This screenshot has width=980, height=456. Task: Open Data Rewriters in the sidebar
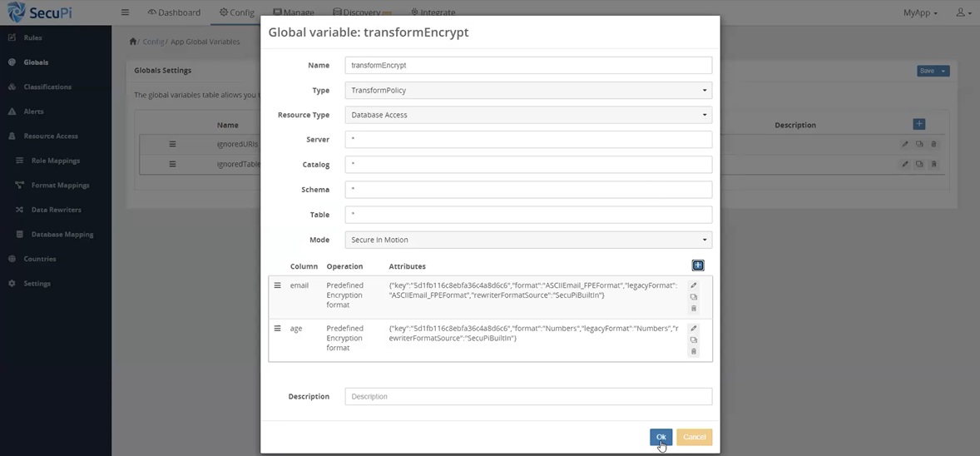pos(57,210)
